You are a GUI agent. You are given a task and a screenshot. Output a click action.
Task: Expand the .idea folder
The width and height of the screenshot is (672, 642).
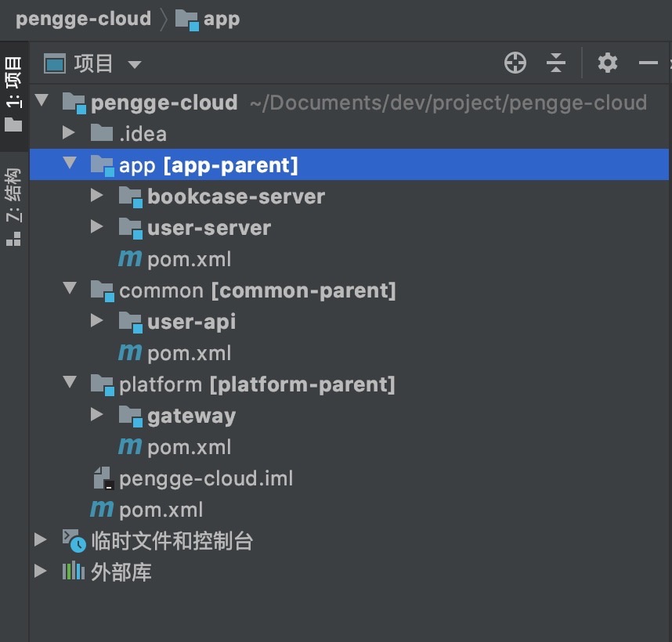pyautogui.click(x=69, y=133)
